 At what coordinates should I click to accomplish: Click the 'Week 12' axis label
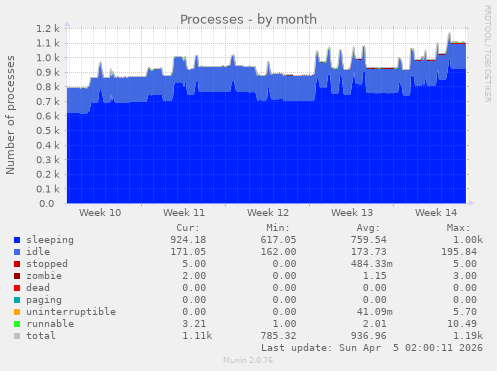tap(268, 213)
